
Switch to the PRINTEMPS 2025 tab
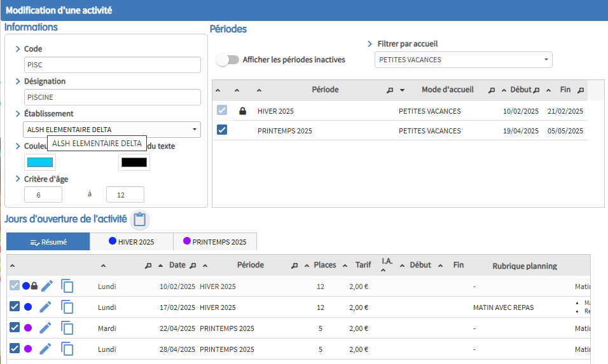point(214,242)
